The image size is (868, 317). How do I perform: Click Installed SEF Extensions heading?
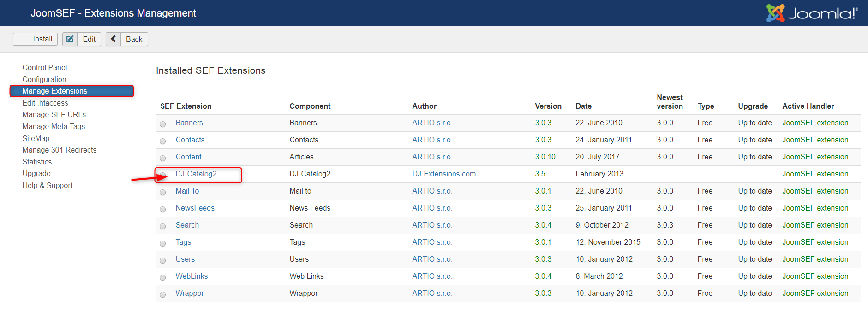211,70
